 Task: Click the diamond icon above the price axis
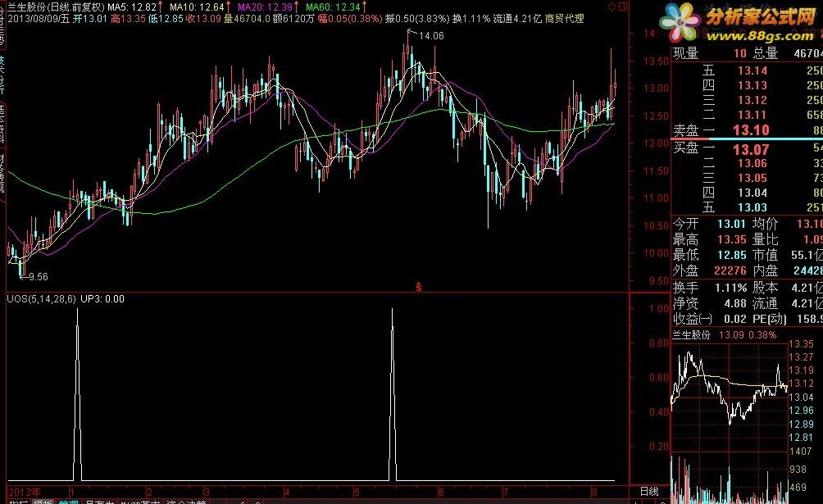pos(612,7)
